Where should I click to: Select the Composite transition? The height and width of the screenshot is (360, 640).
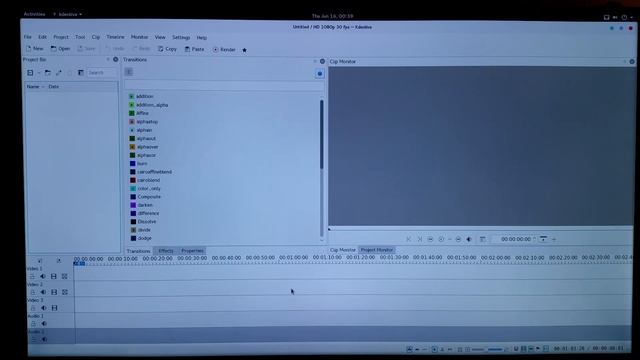145,197
